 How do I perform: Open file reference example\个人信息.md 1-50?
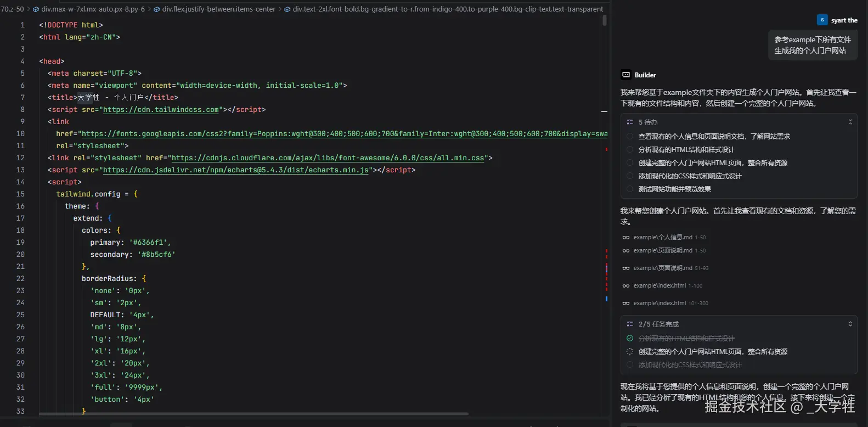(x=669, y=238)
